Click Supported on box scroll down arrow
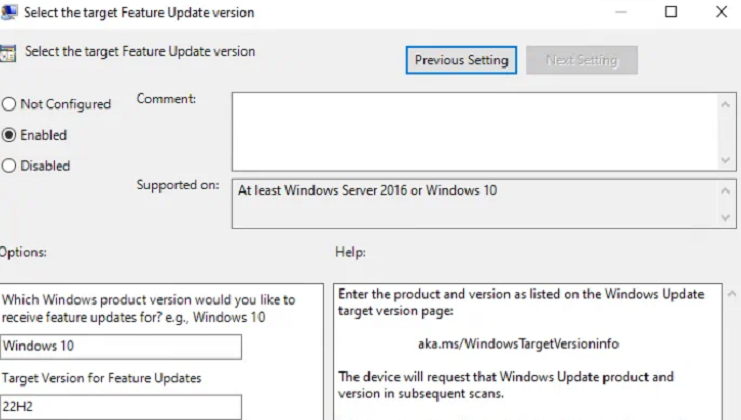This screenshot has width=741, height=420. coord(726,217)
